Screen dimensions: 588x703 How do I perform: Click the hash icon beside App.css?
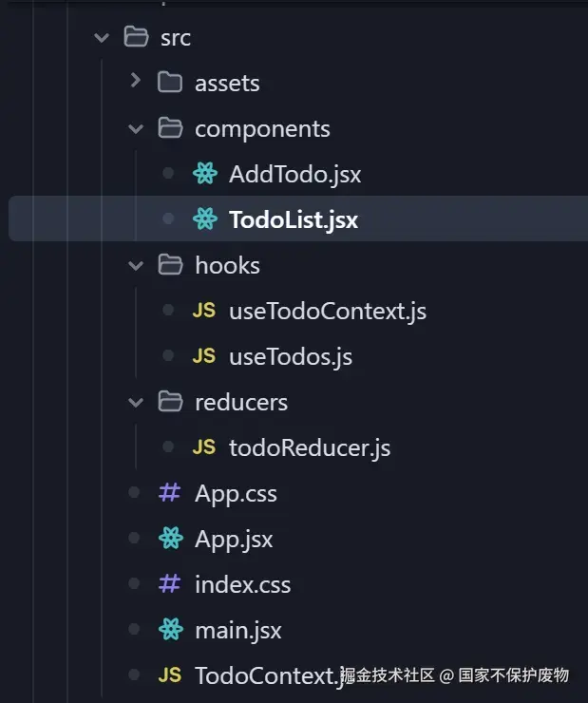[x=170, y=493]
